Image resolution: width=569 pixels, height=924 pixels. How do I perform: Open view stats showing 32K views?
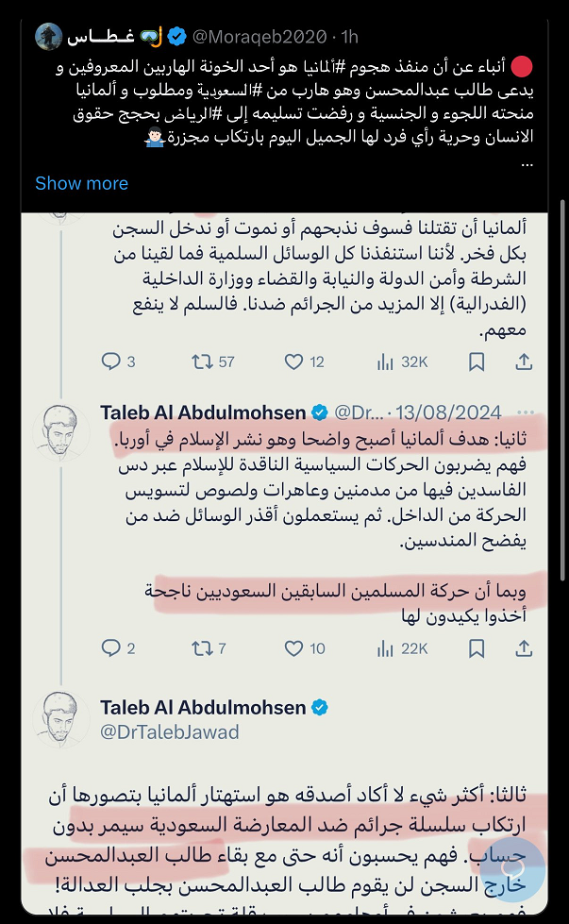(388, 361)
